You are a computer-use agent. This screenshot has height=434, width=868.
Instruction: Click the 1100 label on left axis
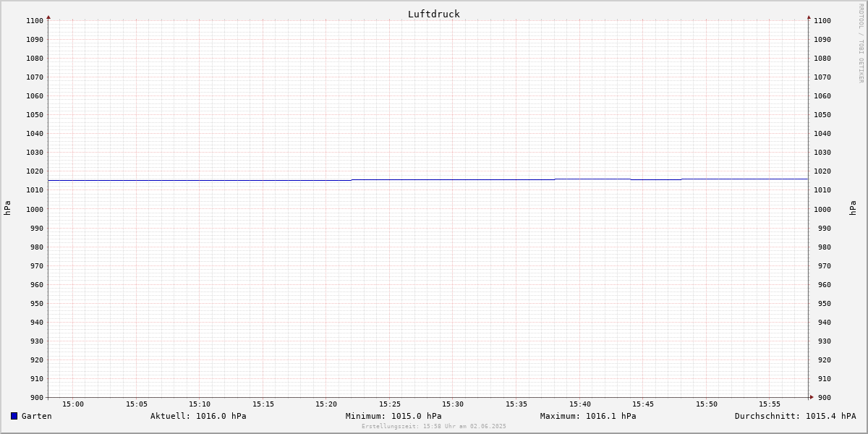click(x=35, y=21)
